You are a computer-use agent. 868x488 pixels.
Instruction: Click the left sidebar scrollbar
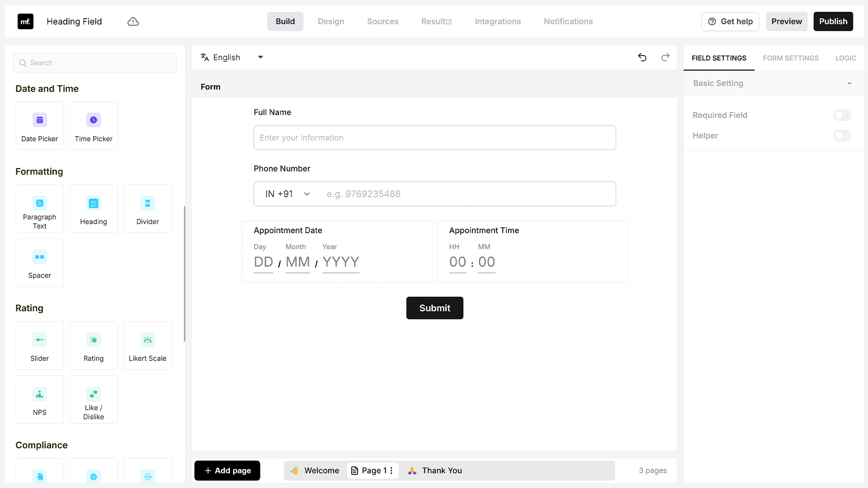coord(184,273)
